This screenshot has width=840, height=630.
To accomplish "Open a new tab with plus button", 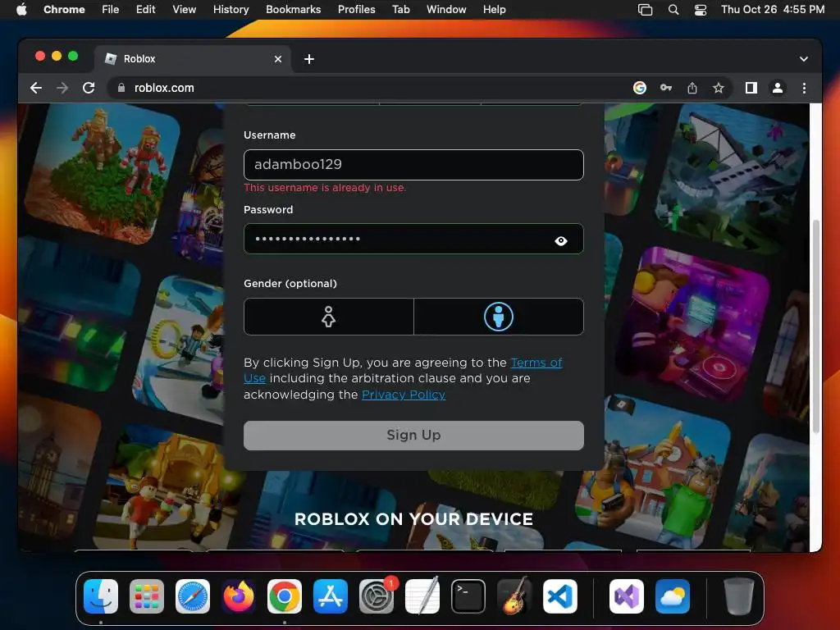I will click(309, 59).
